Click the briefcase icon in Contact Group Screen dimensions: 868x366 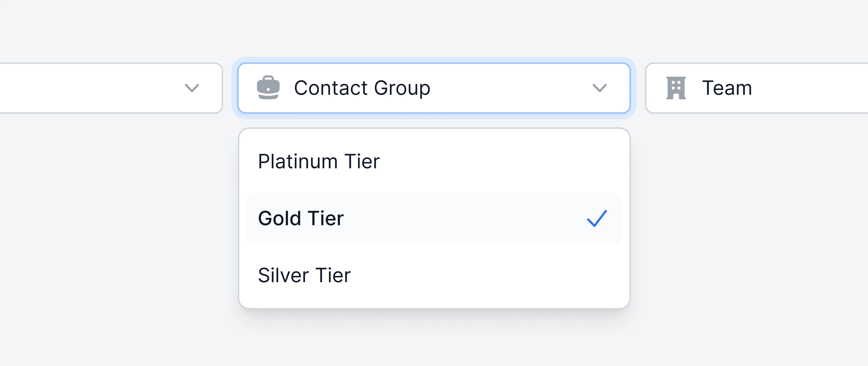point(268,88)
